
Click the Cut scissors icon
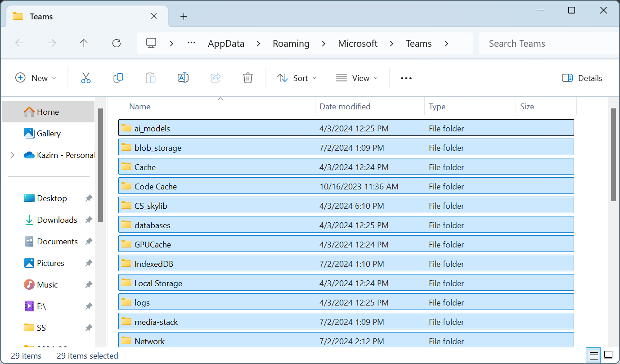tap(86, 78)
